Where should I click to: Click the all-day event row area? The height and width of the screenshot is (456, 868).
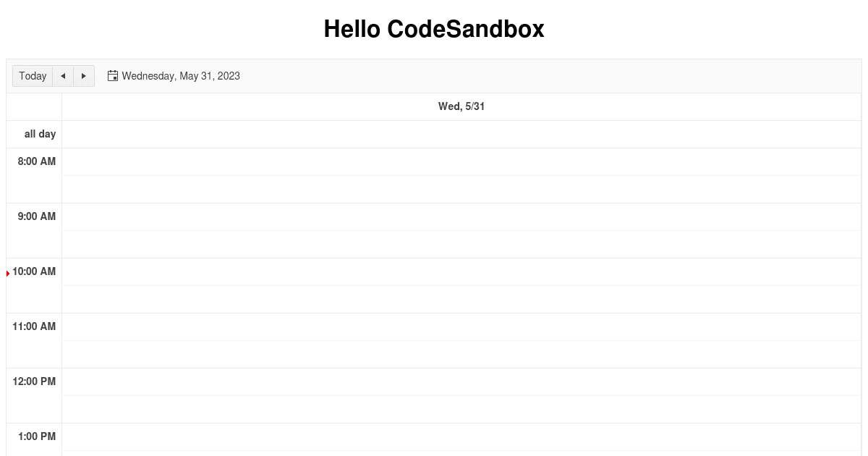461,134
